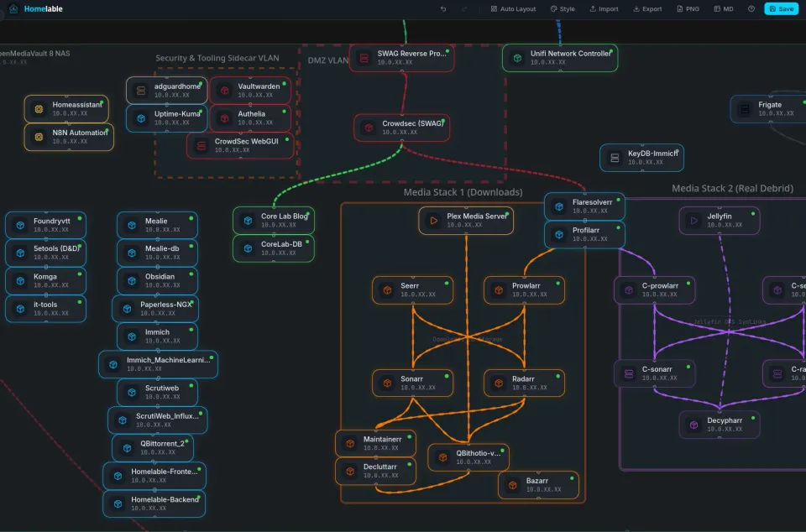Select the Mealie node

pyautogui.click(x=157, y=225)
